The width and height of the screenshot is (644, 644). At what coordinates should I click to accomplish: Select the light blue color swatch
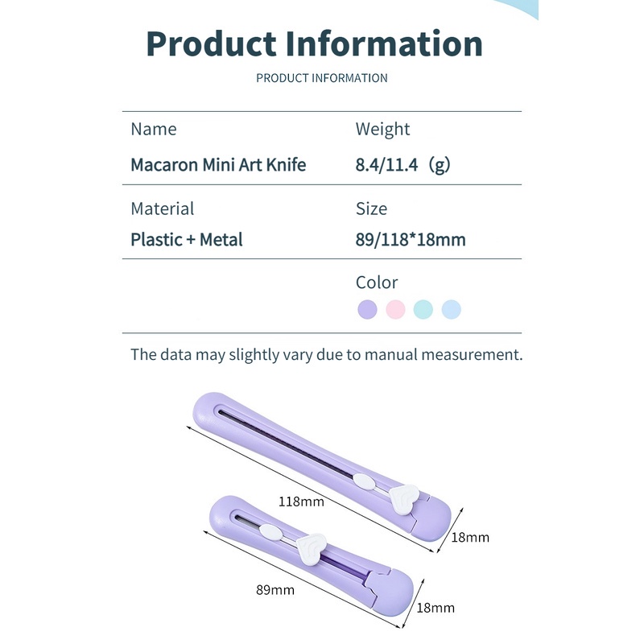[x=452, y=309]
